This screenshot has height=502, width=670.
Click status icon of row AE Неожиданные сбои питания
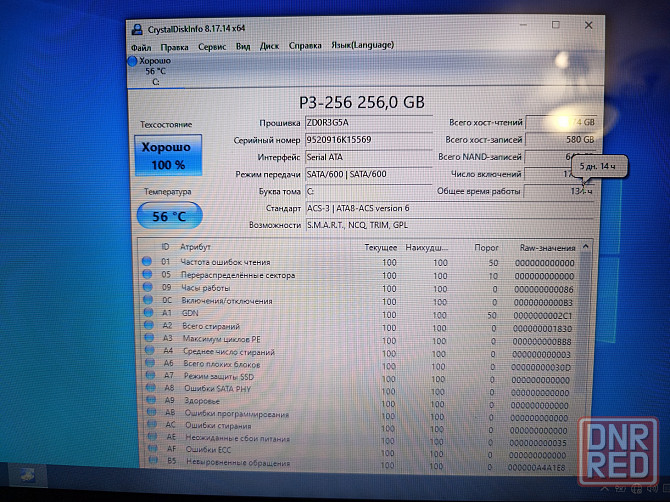click(153, 436)
